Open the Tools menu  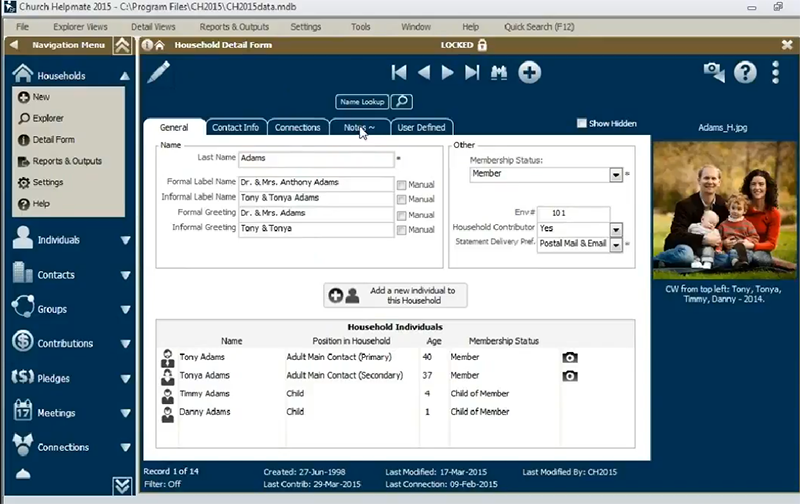click(360, 27)
